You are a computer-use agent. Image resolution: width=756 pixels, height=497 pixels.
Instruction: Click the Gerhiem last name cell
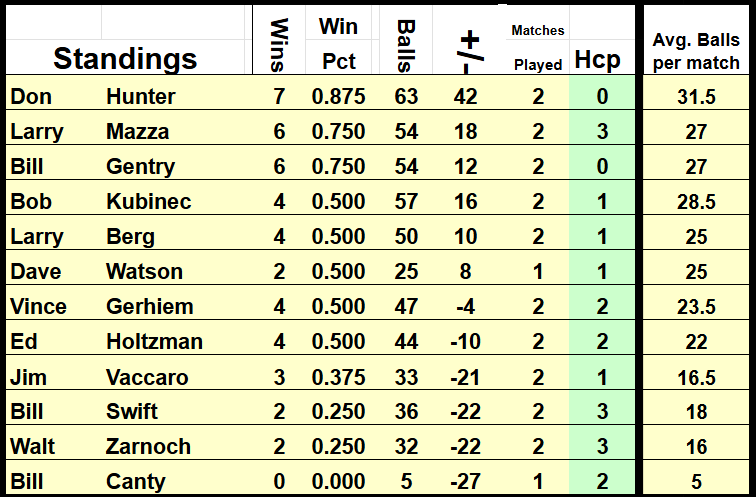(149, 307)
